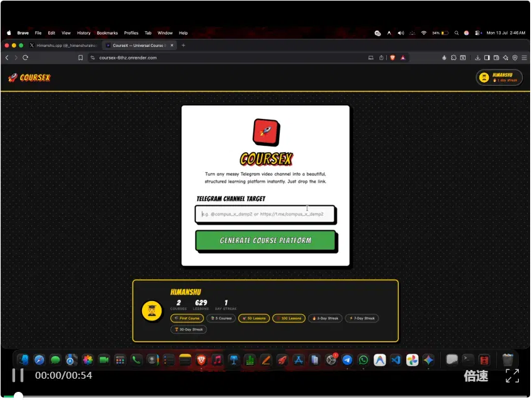Open WhatsApp from the dock
The height and width of the screenshot is (400, 532).
click(364, 361)
